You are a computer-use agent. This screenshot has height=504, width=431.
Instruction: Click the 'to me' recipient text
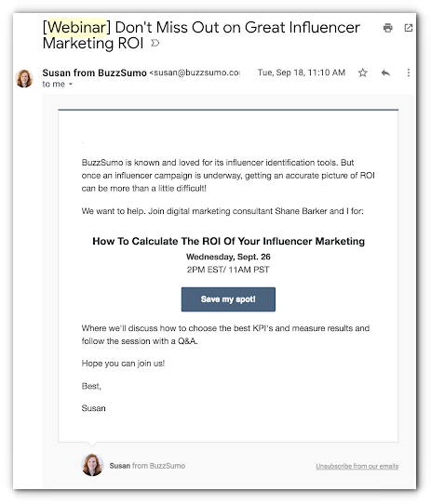tap(53, 85)
